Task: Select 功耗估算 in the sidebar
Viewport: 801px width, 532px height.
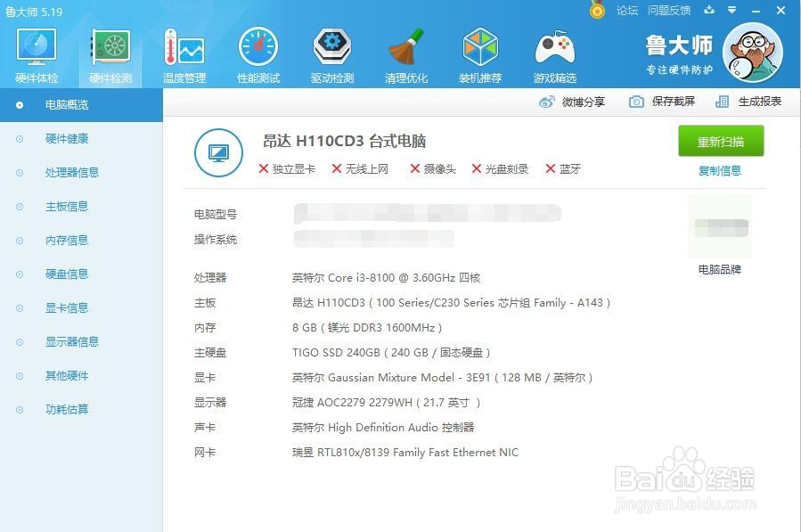Action: coord(81,409)
